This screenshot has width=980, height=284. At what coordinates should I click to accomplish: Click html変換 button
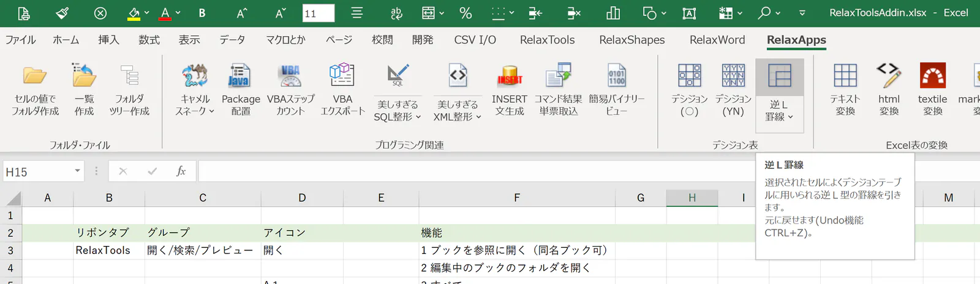click(x=889, y=90)
